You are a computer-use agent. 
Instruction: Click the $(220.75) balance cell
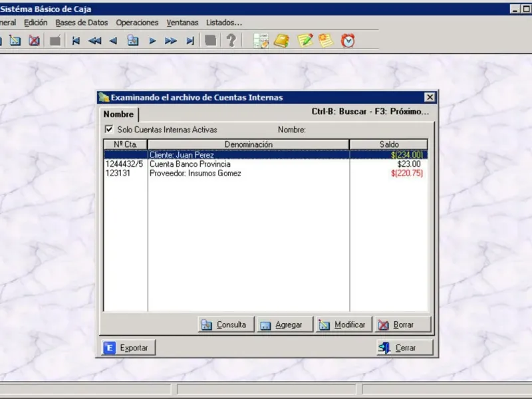pyautogui.click(x=407, y=174)
